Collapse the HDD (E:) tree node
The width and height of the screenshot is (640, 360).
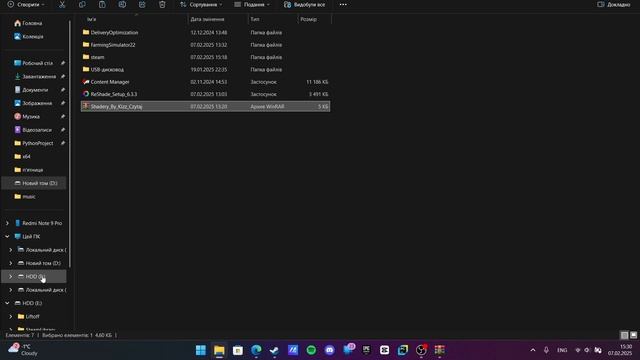point(7,303)
